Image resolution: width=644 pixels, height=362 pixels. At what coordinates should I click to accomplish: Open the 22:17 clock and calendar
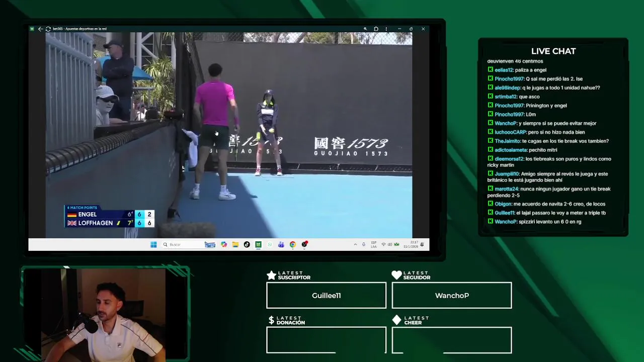point(411,244)
